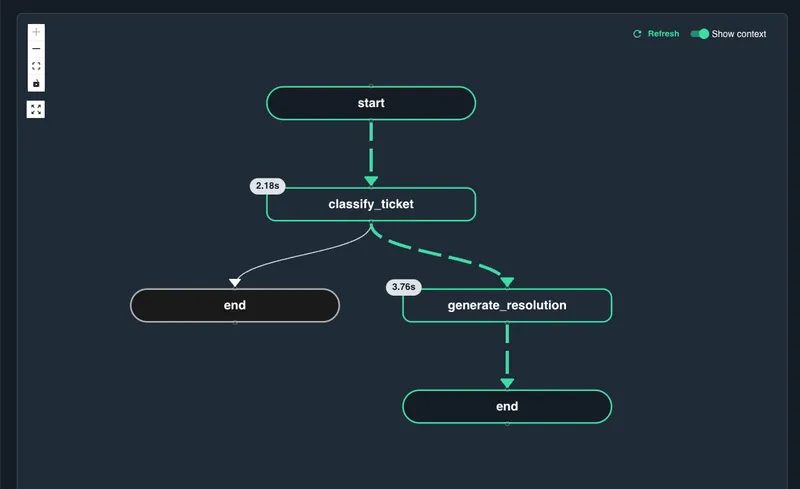The height and width of the screenshot is (489, 800).
Task: Open fullscreen with the expand arrows icon
Action: click(x=36, y=109)
